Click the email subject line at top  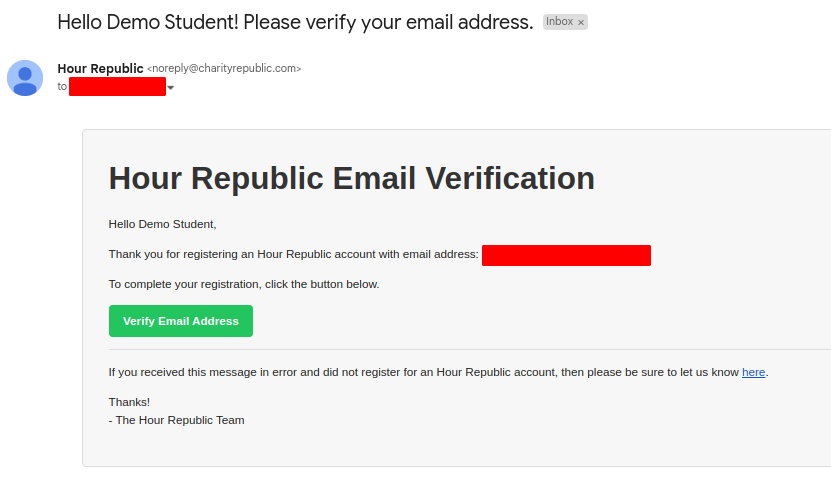tap(295, 22)
